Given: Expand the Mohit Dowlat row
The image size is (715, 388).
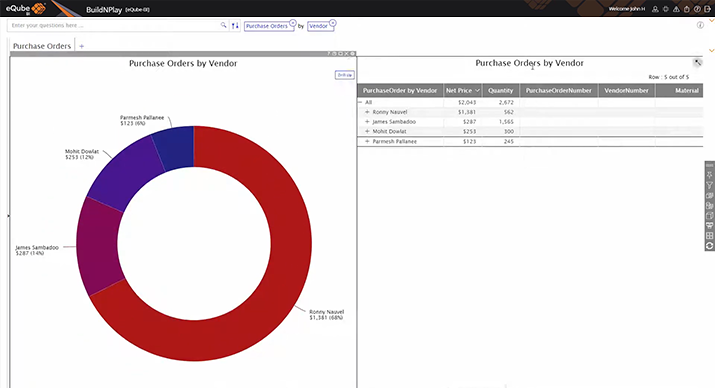Looking at the screenshot, I should click(367, 131).
